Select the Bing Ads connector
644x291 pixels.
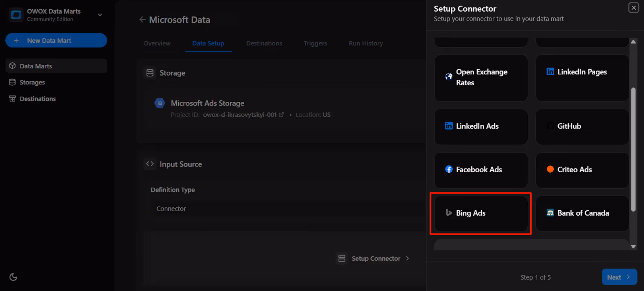[481, 214]
